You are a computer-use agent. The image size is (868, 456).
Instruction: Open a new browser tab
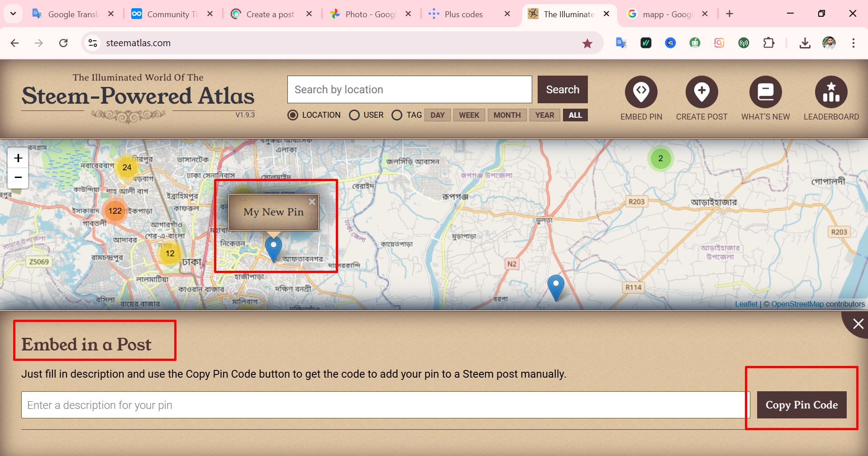pyautogui.click(x=730, y=14)
